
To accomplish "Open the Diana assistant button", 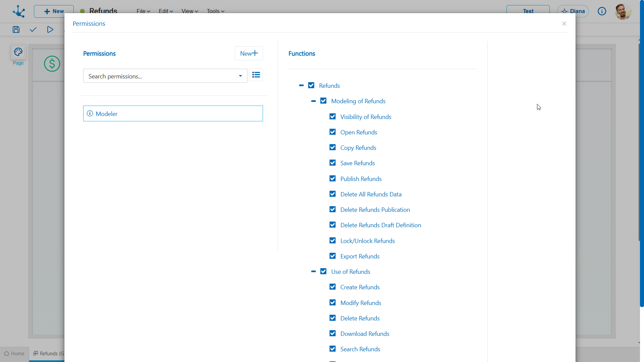I will click(573, 11).
